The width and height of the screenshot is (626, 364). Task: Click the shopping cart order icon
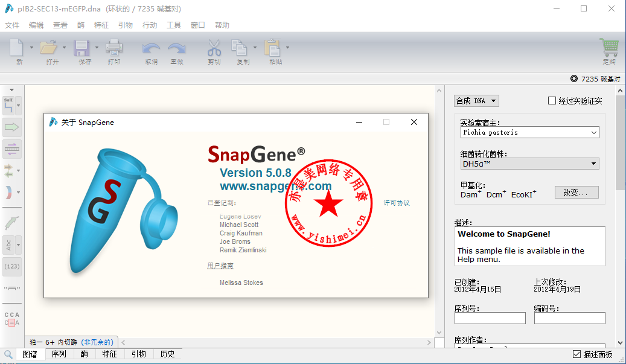(x=609, y=48)
